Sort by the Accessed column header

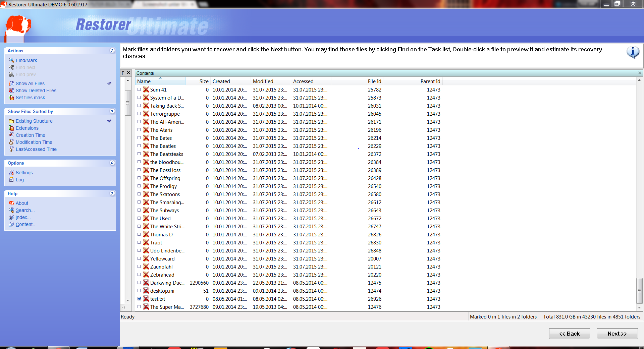311,81
